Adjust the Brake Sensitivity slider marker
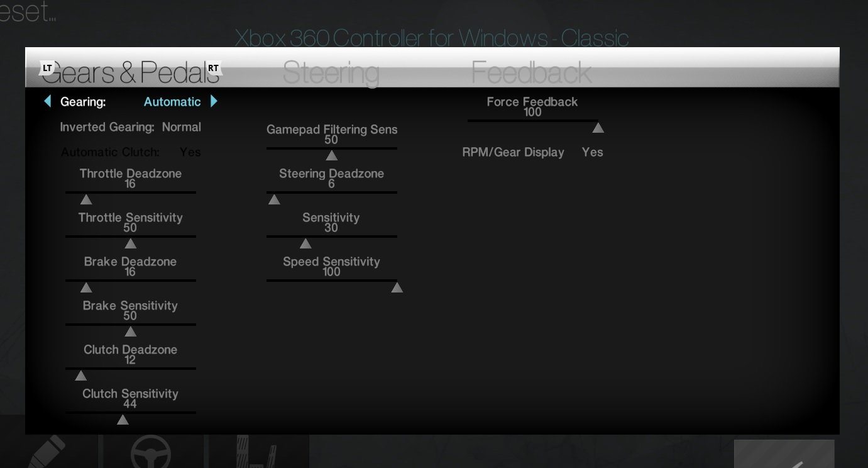868x468 pixels. pyautogui.click(x=130, y=332)
